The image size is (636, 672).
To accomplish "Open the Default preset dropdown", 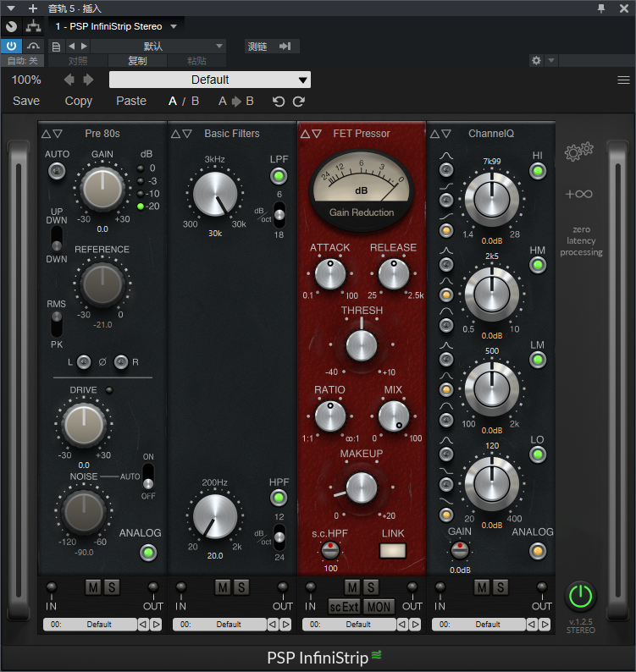I will 210,80.
